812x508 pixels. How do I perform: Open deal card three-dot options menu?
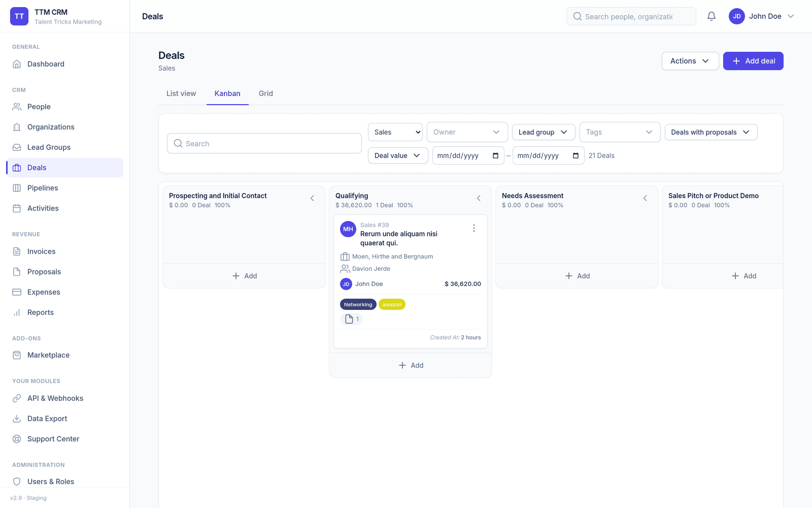coord(474,229)
